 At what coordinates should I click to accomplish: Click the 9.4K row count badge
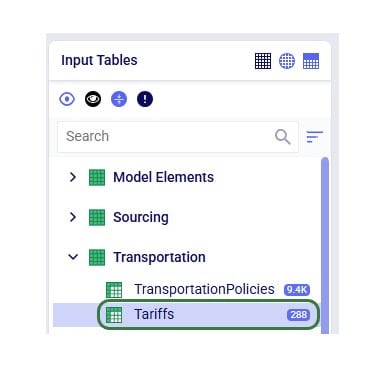coord(297,290)
